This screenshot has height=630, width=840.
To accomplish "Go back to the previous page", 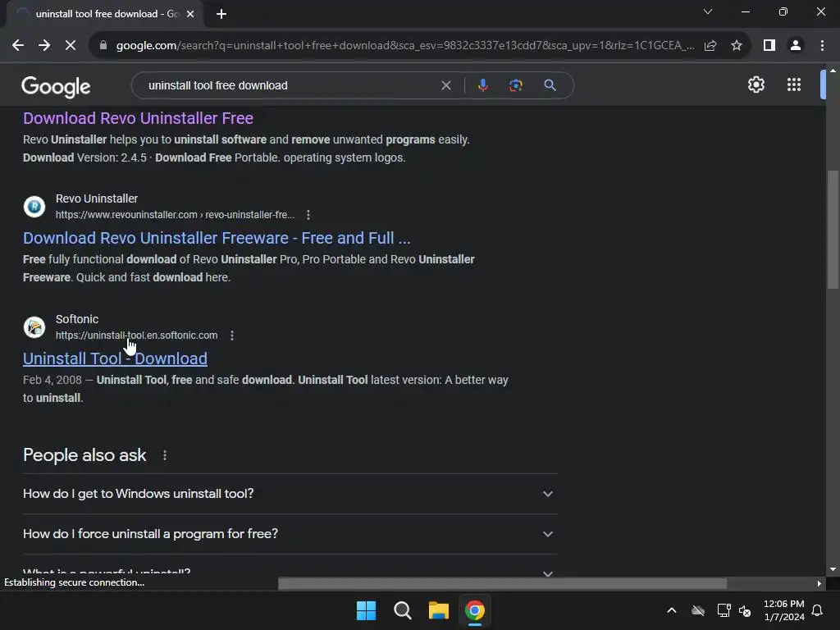I will click(x=18, y=46).
